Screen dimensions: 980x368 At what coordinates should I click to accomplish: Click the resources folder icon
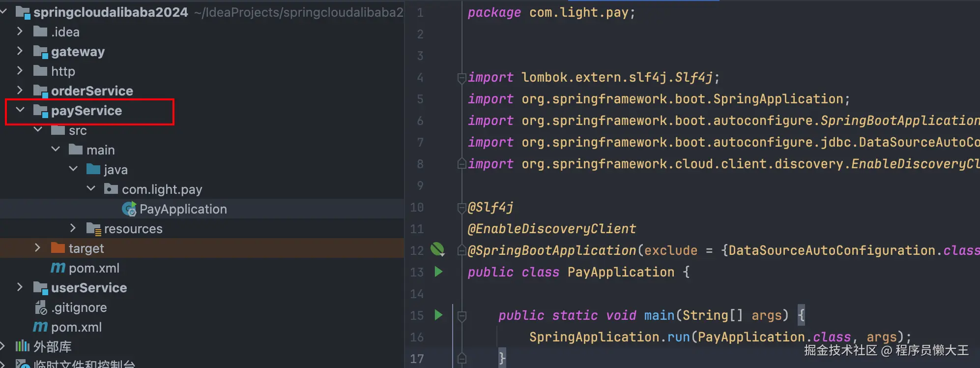93,229
